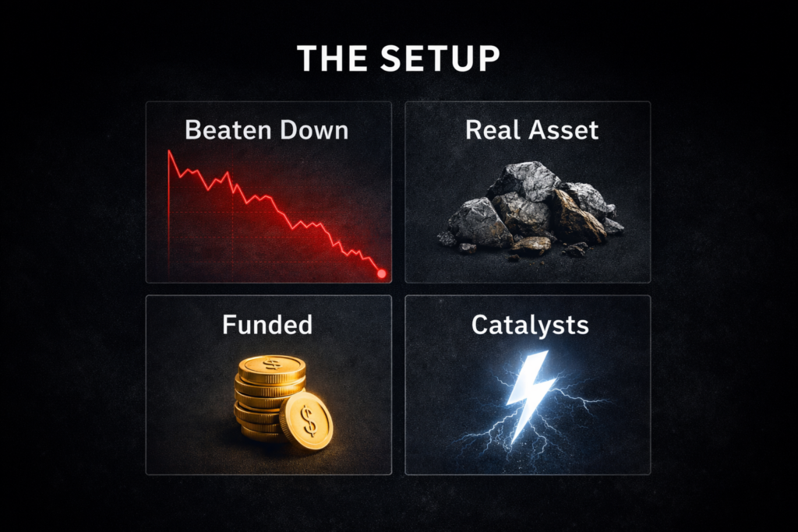Click the "Funded" label
This screenshot has width=798, height=532.
[x=267, y=325]
